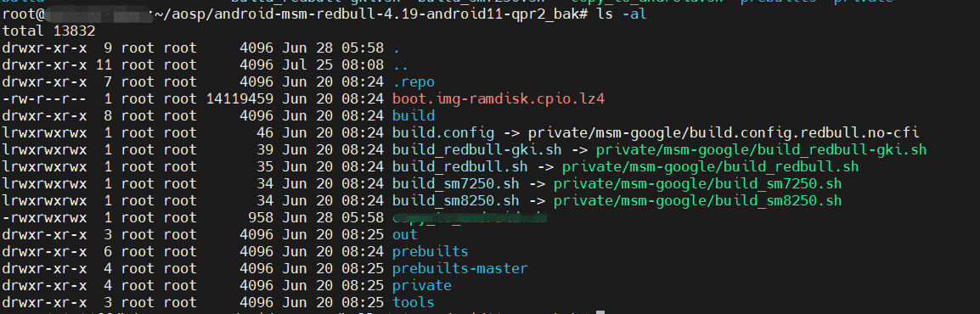Click the 'drwxr-xr-x' permissions in the .repo row
980x314 pixels.
pos(44,81)
